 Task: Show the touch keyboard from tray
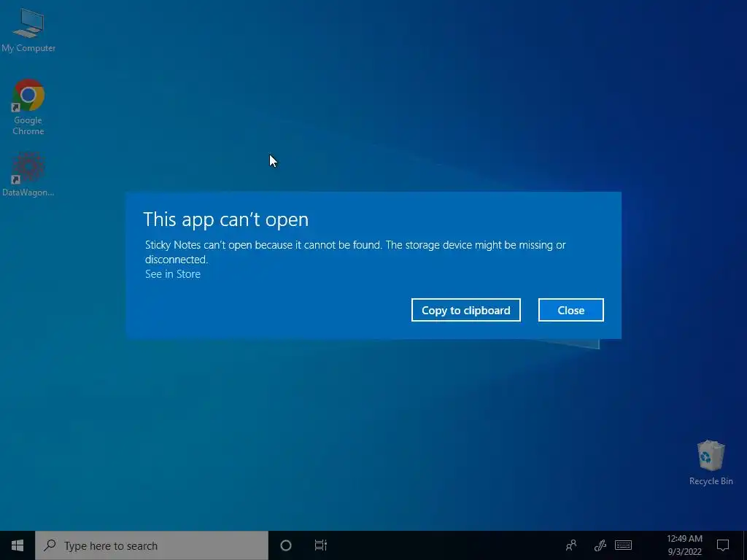pos(623,545)
